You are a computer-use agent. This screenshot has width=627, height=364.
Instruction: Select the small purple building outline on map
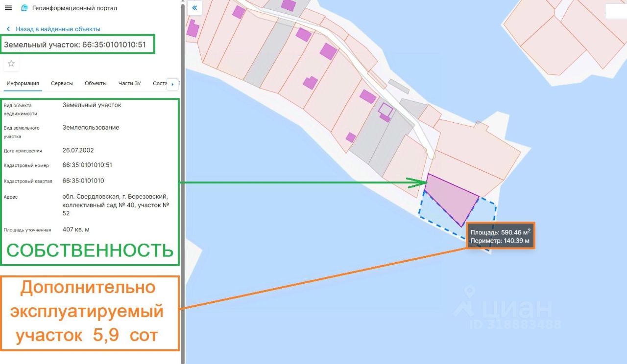point(386,109)
